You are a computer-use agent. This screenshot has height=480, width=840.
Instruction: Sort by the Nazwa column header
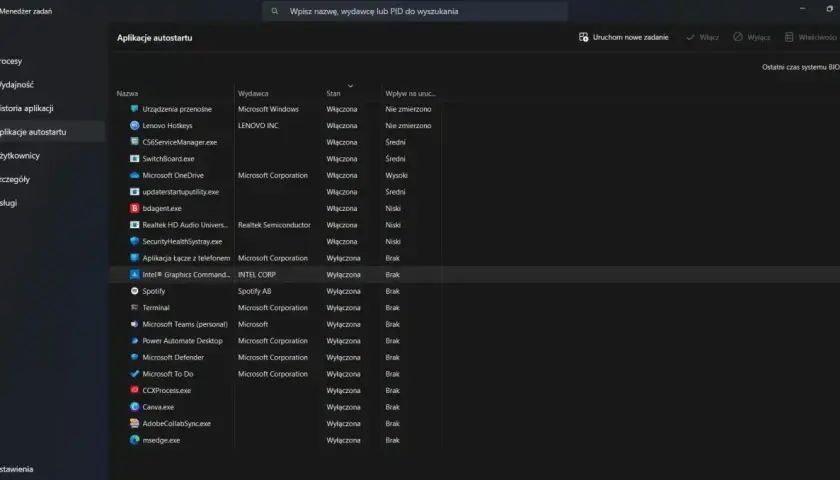127,93
